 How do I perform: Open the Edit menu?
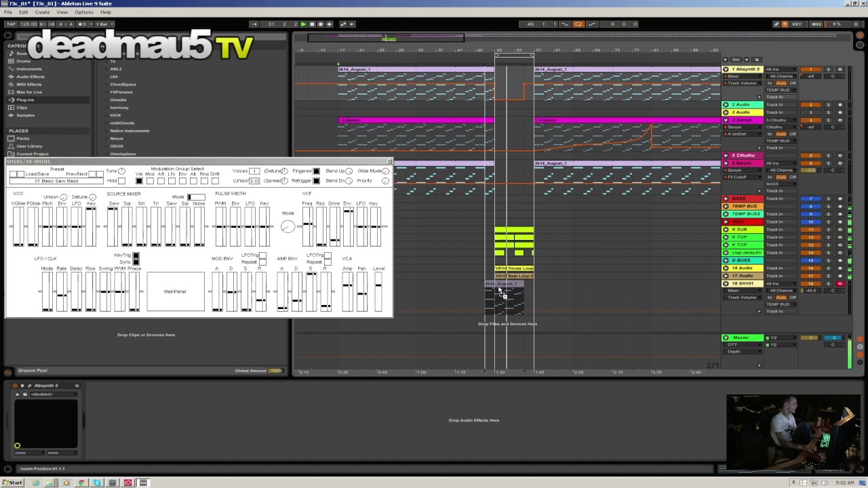click(x=24, y=12)
